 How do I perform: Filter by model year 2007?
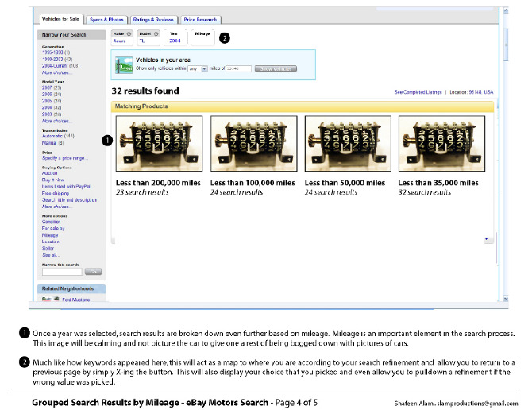(47, 87)
